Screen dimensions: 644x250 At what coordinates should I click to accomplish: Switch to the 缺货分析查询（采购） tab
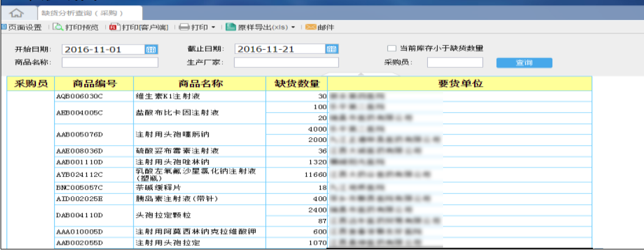[90, 13]
